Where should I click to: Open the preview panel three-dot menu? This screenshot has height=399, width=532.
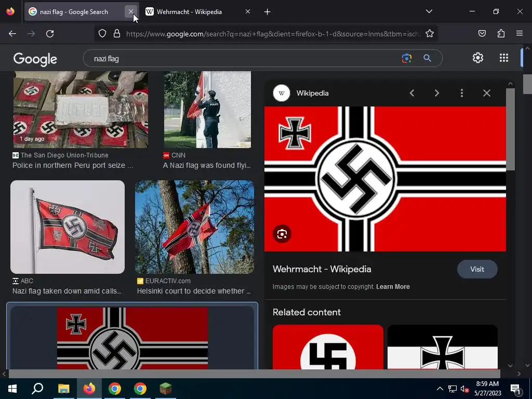[462, 93]
